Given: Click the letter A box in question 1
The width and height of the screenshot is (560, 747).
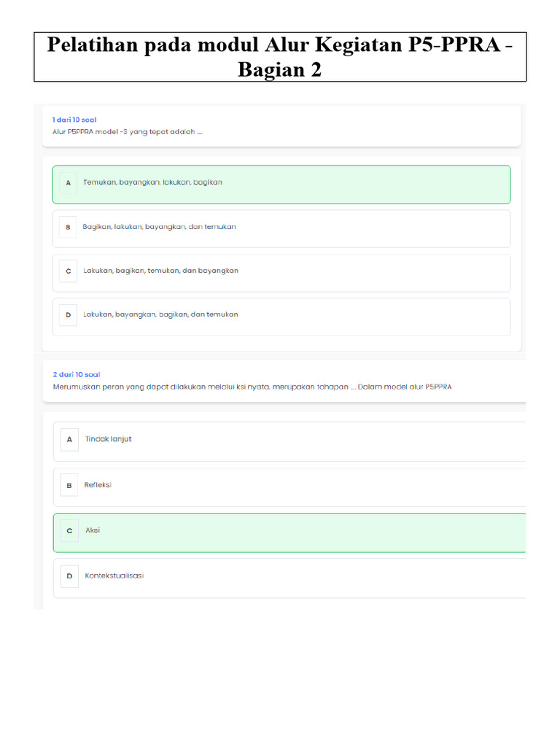Looking at the screenshot, I should coord(68,183).
